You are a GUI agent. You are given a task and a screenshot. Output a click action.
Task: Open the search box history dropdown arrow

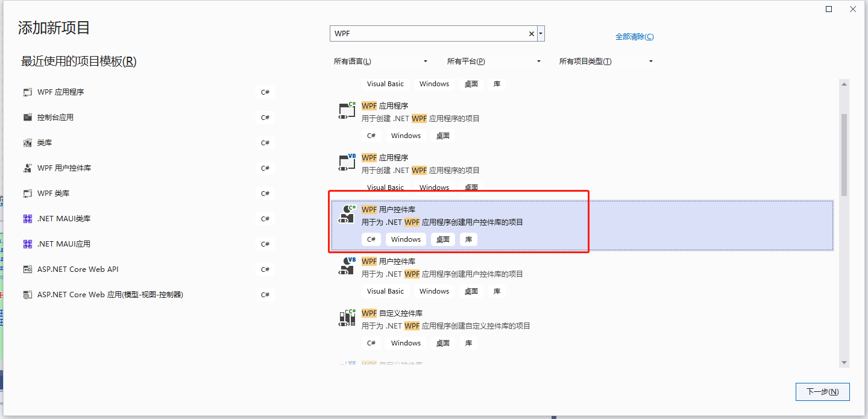[541, 34]
